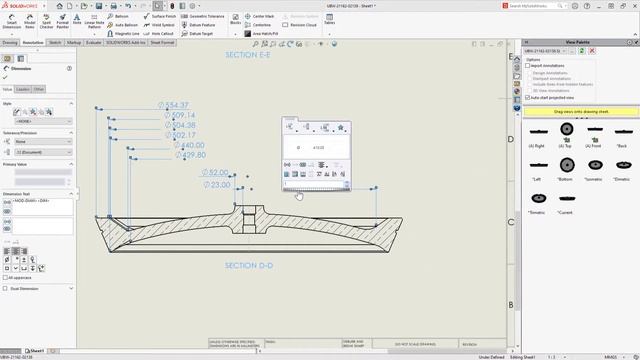Click the Home icon in title bar

[60, 6]
